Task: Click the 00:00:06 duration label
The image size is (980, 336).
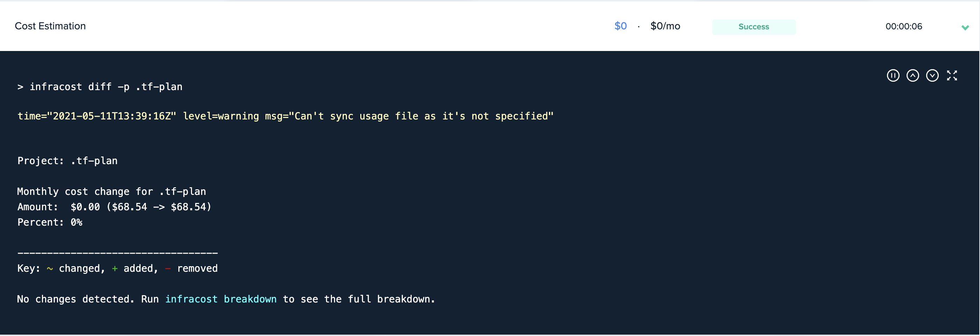Action: pyautogui.click(x=903, y=26)
